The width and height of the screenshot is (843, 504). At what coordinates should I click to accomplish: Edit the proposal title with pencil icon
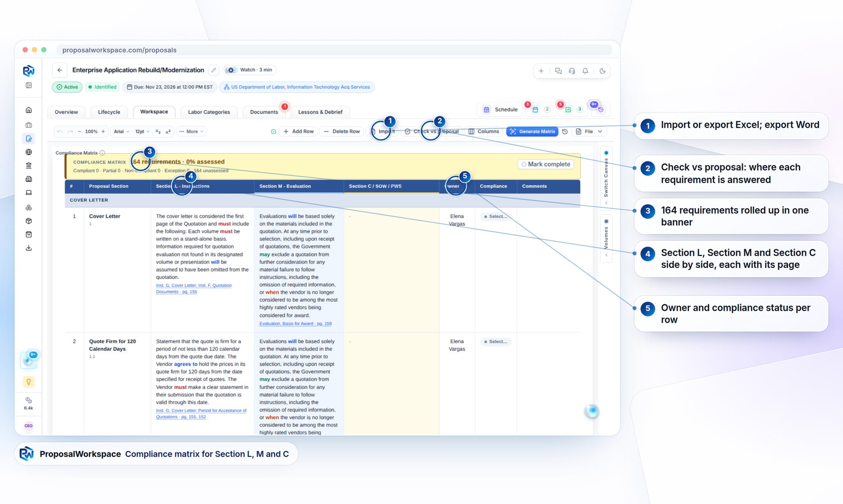point(214,70)
